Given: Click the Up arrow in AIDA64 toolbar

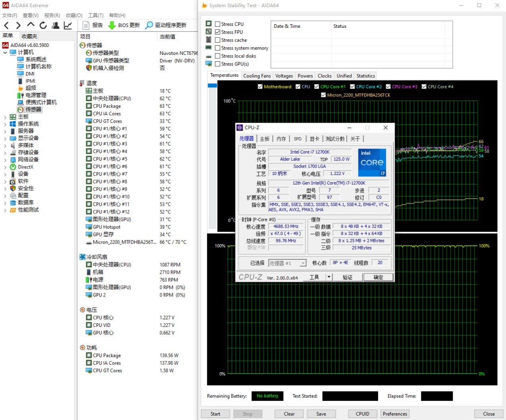Looking at the screenshot, I should (x=31, y=25).
